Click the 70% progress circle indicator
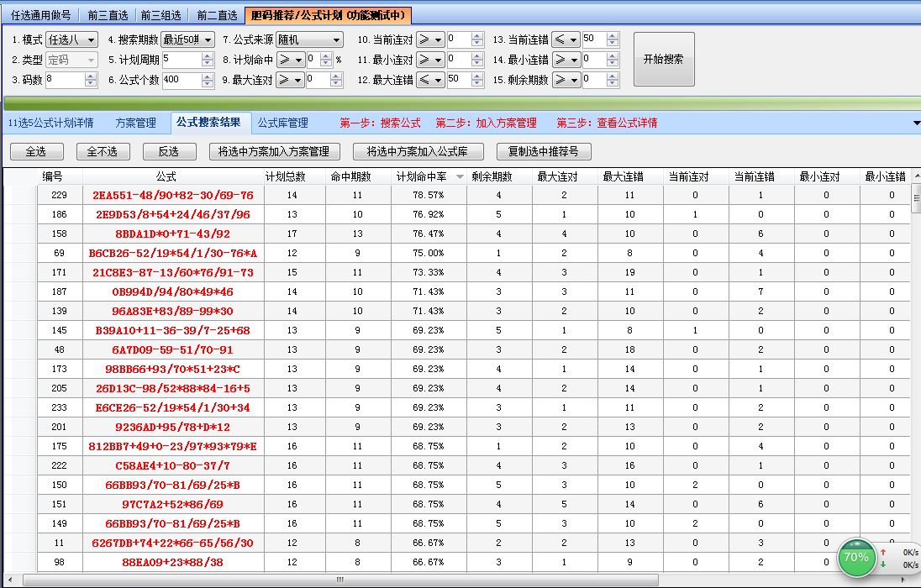 [856, 557]
